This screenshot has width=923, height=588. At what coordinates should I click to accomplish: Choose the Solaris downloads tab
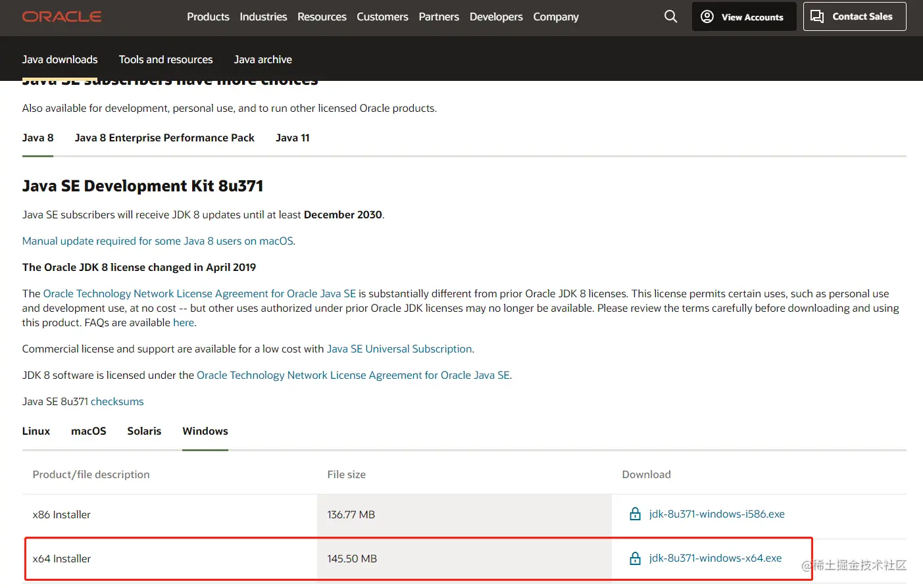click(144, 431)
